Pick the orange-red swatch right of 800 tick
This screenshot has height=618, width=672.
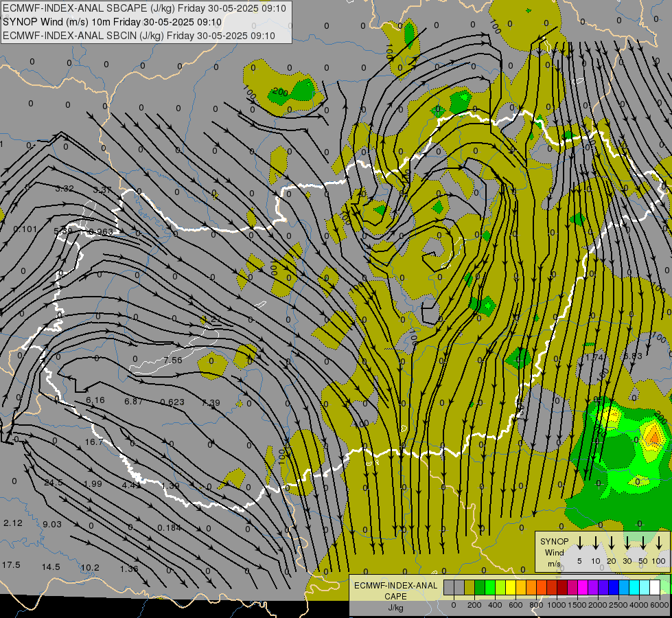542,588
